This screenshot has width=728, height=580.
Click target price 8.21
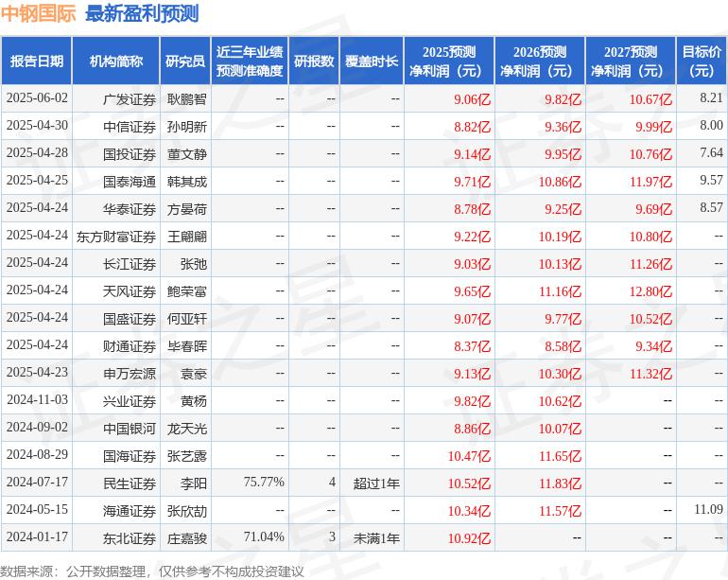coord(711,98)
